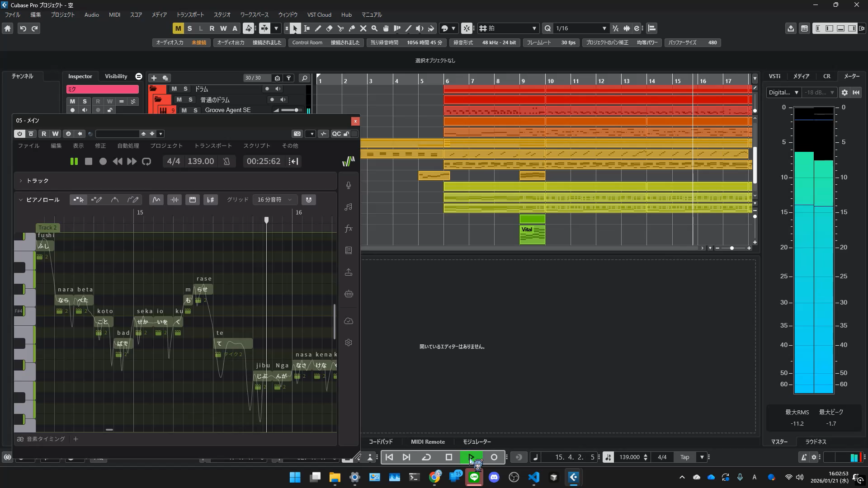868x488 pixels.
Task: Select the Zoom magnifier tool
Action: pos(374,28)
